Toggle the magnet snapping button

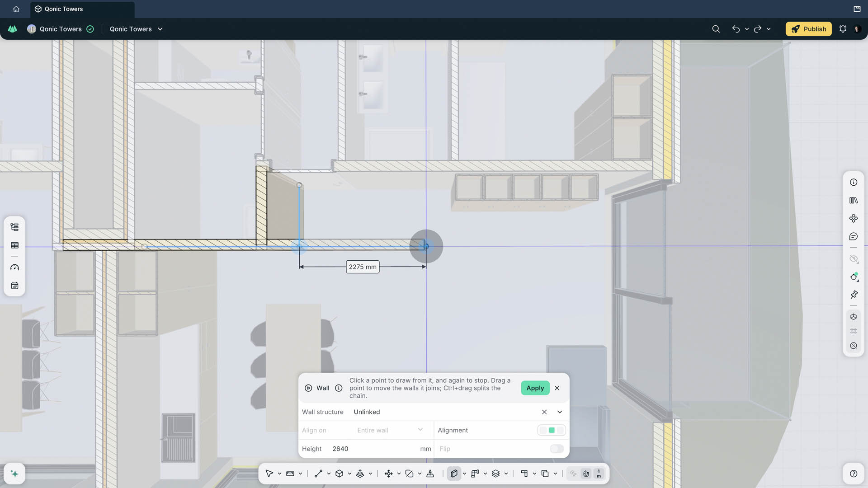pyautogui.click(x=586, y=474)
